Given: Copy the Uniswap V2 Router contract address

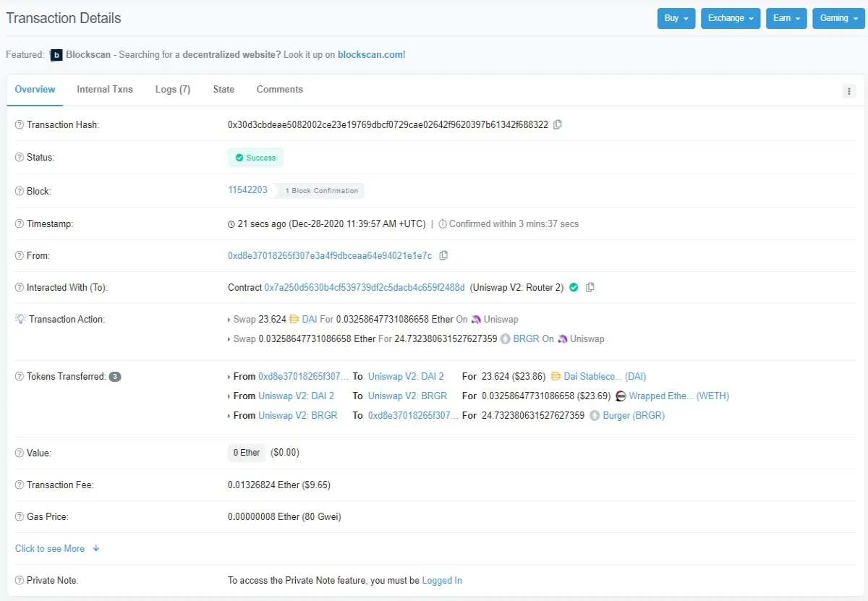Looking at the screenshot, I should [590, 287].
